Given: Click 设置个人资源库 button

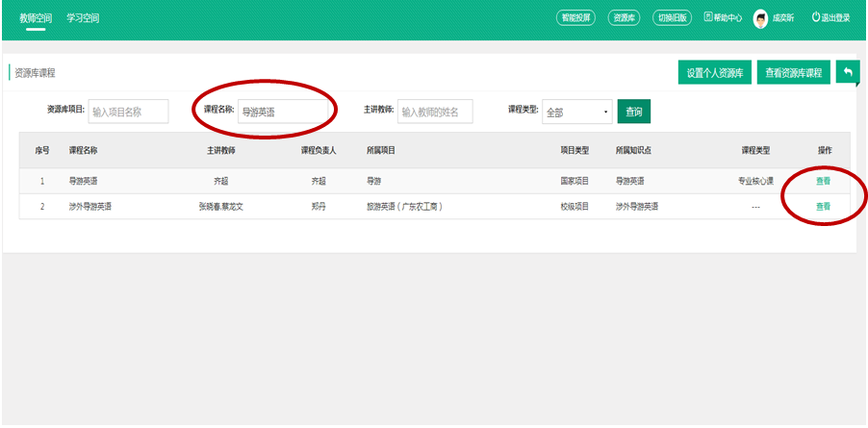Looking at the screenshot, I should click(714, 73).
